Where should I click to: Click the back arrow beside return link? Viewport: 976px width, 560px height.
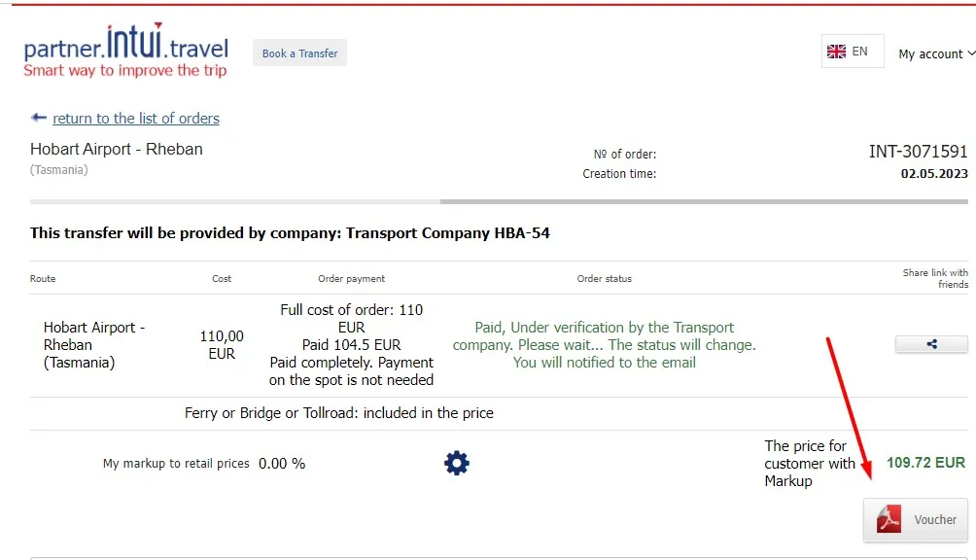pos(39,118)
